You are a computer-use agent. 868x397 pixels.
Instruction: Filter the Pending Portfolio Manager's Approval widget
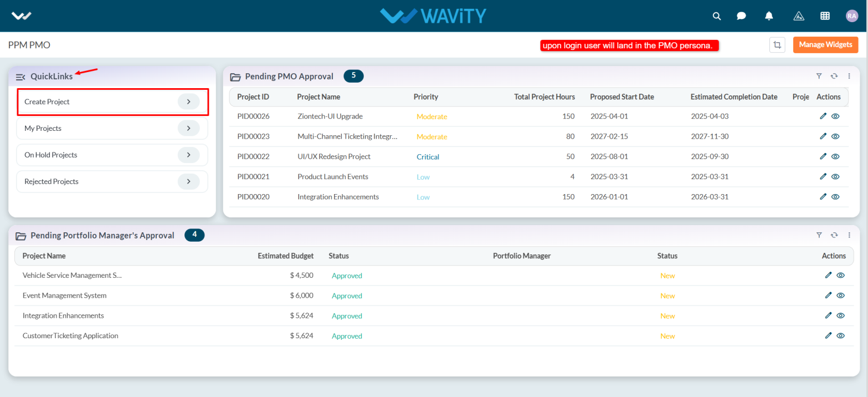[x=819, y=235]
